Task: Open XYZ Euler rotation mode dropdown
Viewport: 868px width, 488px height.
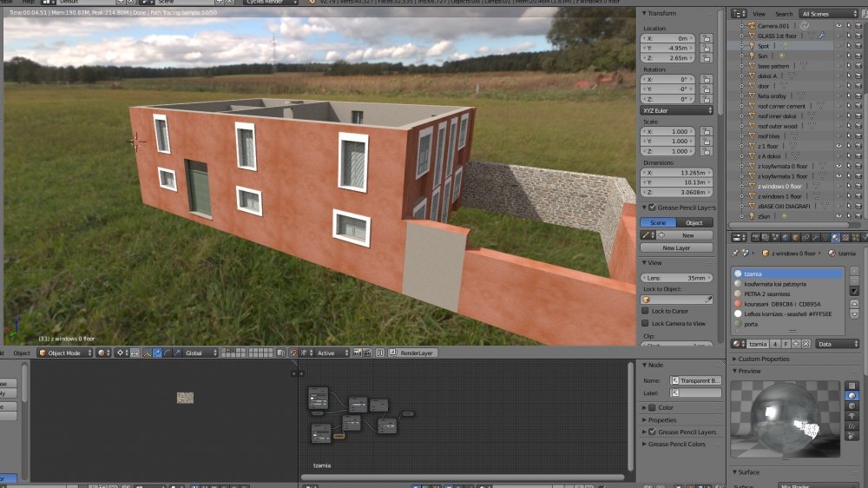Action: click(677, 110)
